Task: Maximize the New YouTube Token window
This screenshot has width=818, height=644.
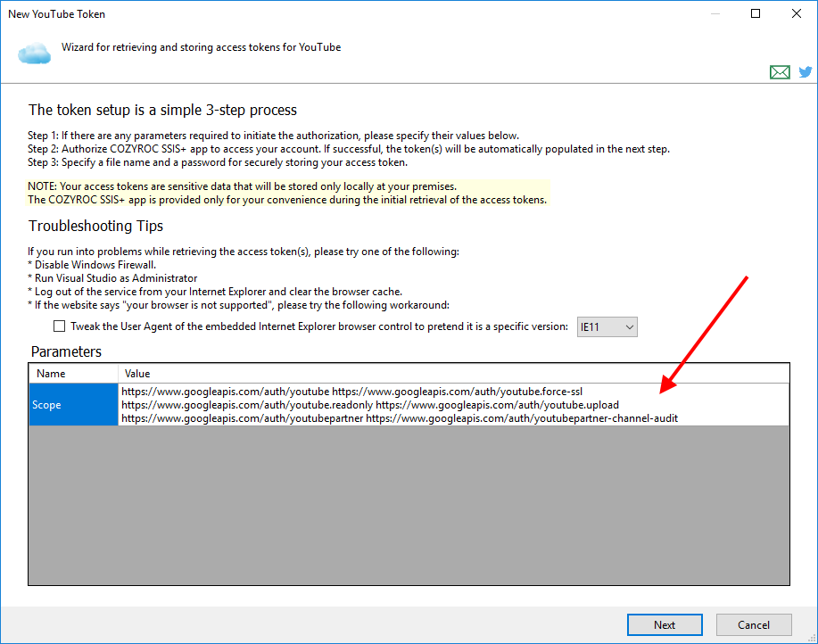Action: coord(756,13)
